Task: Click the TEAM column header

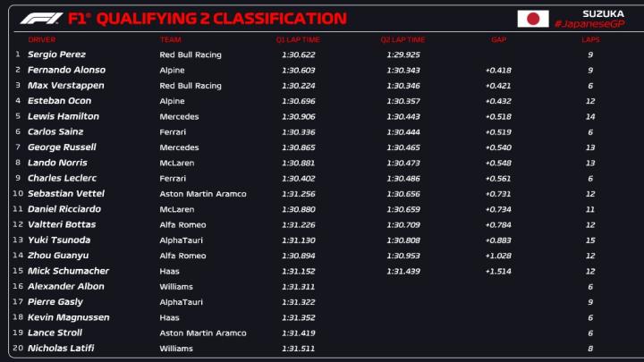Action: tap(170, 40)
